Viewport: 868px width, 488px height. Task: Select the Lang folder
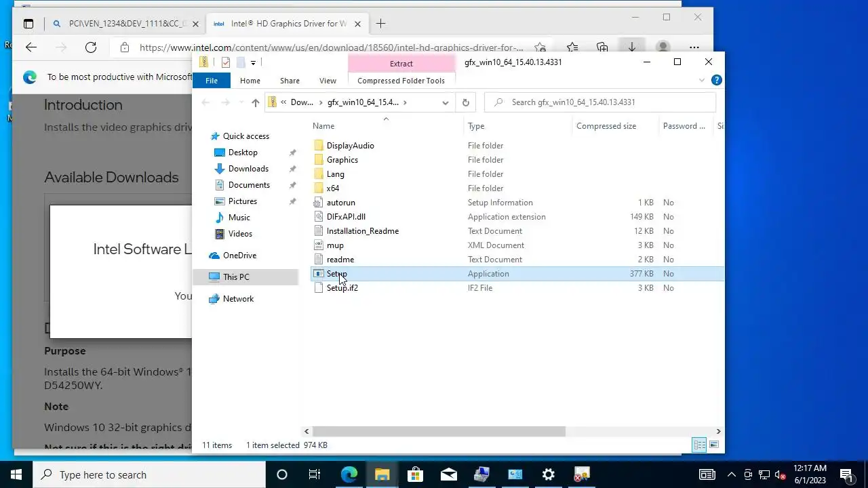pos(336,174)
